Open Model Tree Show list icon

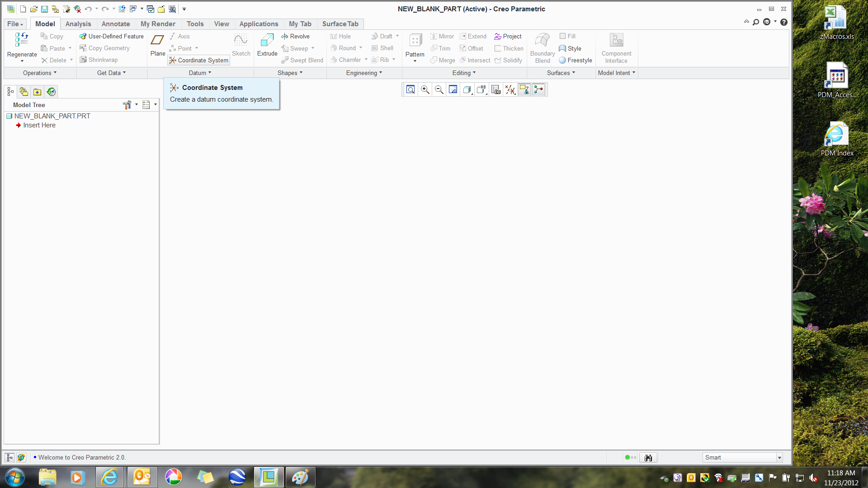(146, 105)
